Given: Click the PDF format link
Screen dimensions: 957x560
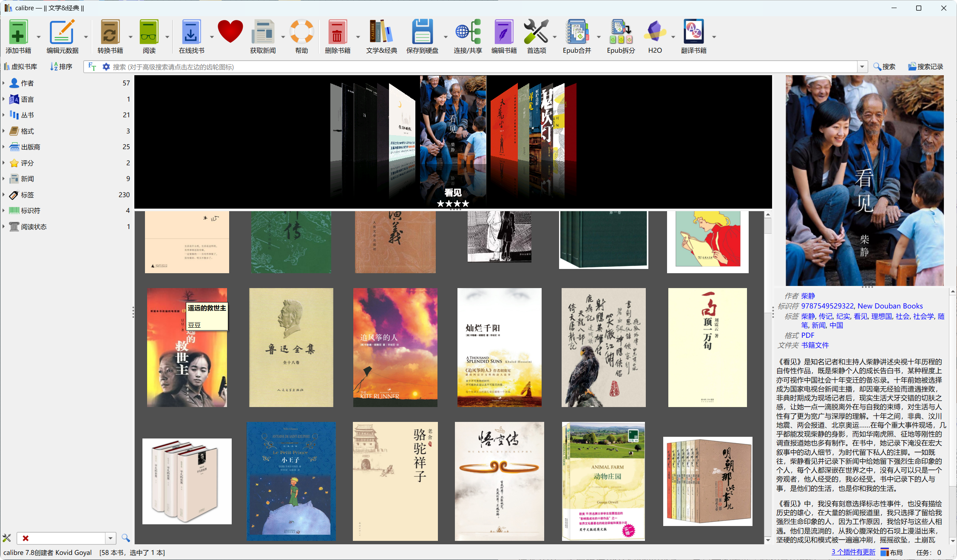Looking at the screenshot, I should [x=808, y=335].
